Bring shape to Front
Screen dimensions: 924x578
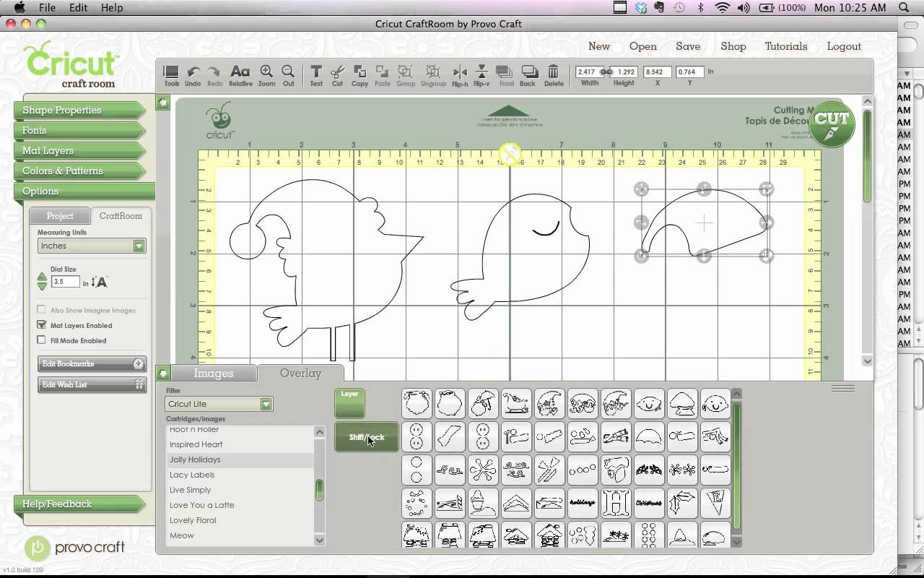[506, 75]
